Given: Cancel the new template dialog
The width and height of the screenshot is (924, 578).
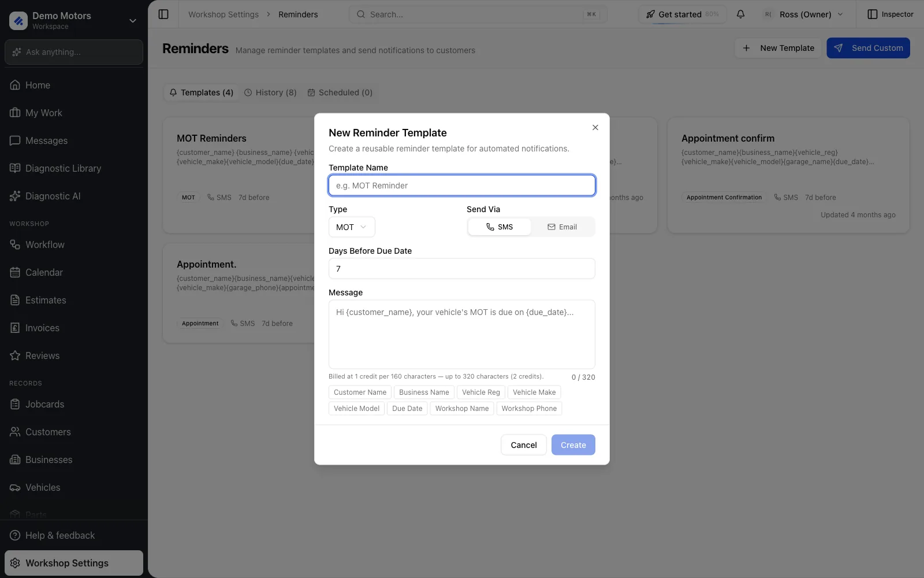Looking at the screenshot, I should point(524,444).
